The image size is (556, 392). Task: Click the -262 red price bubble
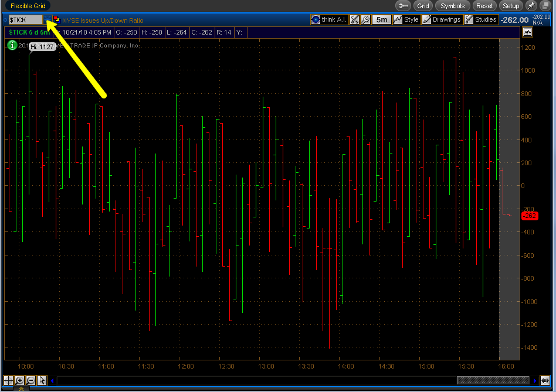point(530,216)
